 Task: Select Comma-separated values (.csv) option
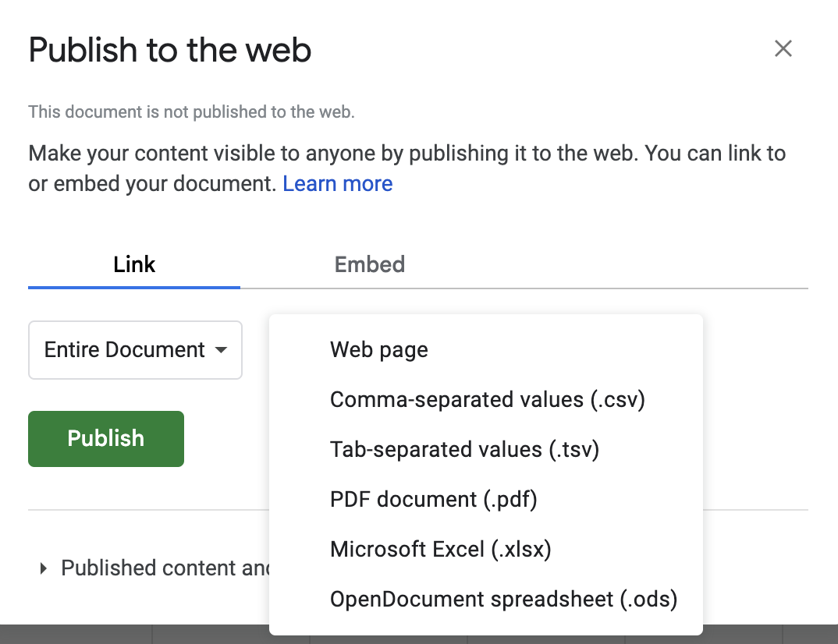point(487,399)
